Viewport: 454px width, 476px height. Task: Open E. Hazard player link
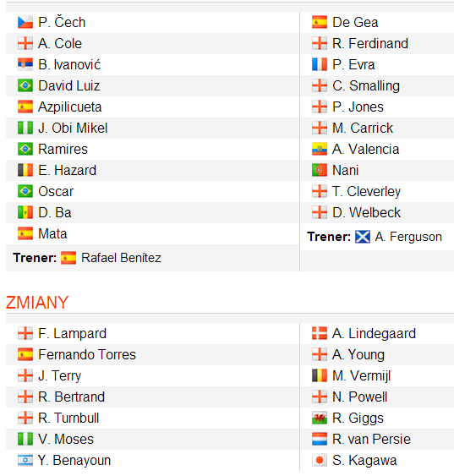pos(68,170)
